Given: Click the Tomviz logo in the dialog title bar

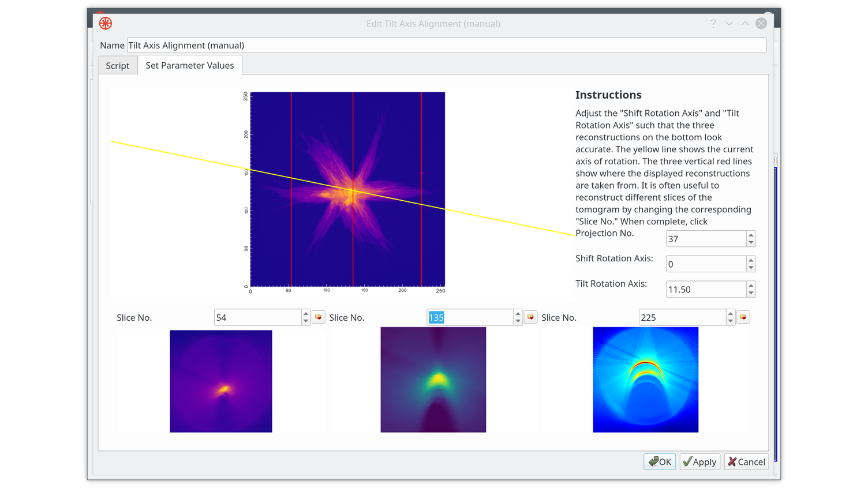Looking at the screenshot, I should 105,23.
